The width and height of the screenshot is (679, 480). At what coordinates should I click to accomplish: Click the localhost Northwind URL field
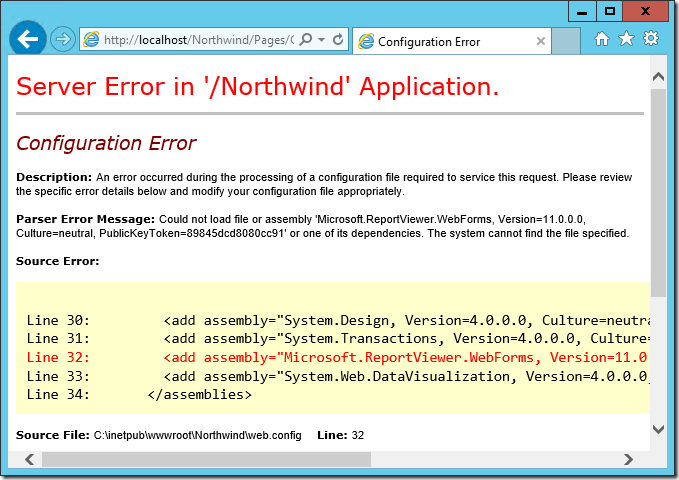tap(199, 40)
